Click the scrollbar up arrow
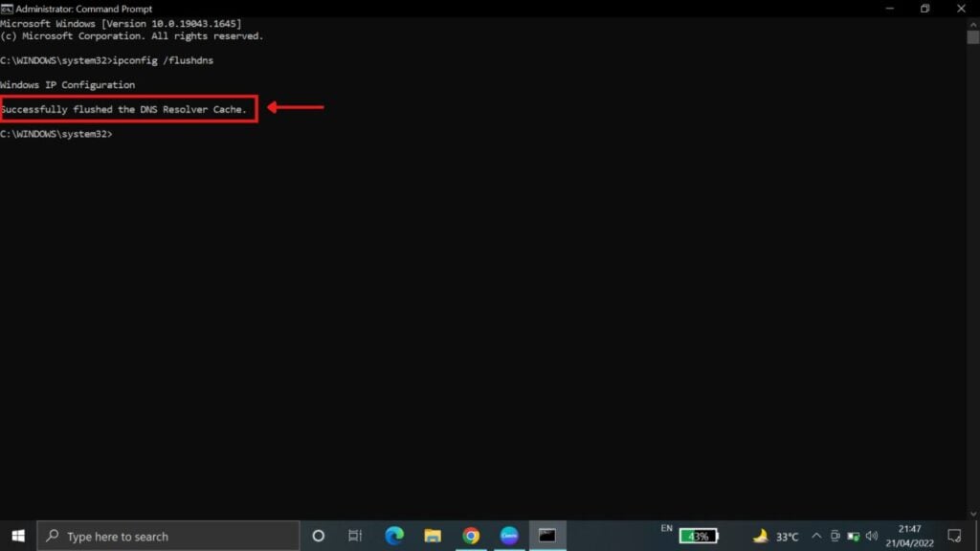This screenshot has width=980, height=551. click(x=973, y=24)
